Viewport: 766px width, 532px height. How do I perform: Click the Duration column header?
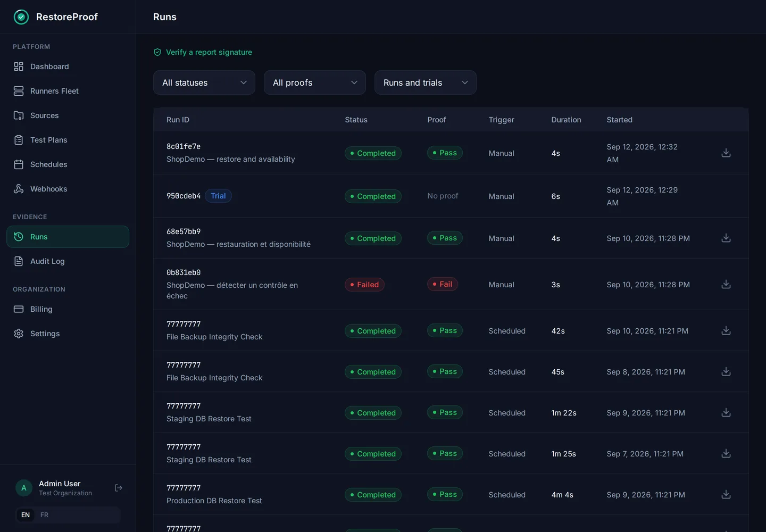tap(566, 120)
